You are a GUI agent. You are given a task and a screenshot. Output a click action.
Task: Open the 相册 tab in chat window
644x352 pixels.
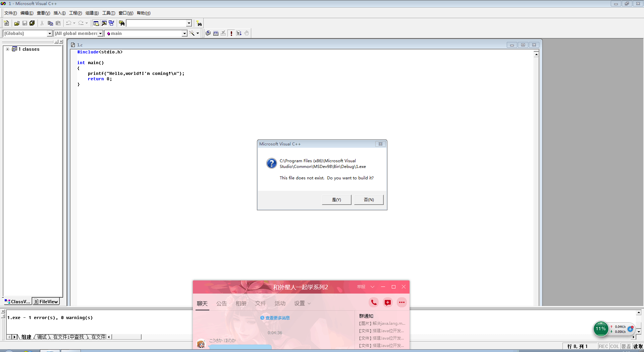coord(241,303)
